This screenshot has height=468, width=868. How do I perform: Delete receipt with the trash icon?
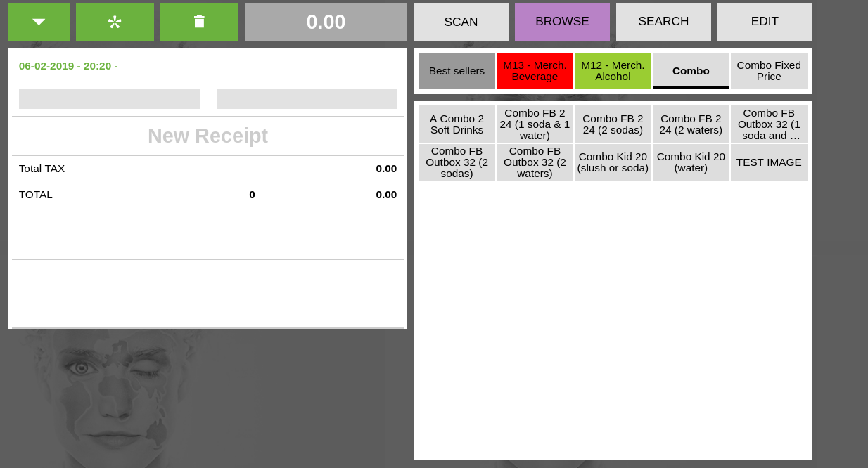tap(199, 22)
